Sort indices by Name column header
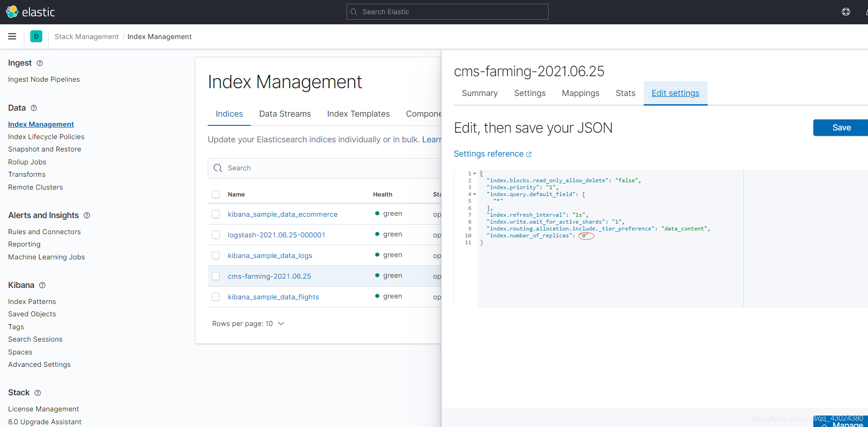Screen dimensions: 868x427 click(x=236, y=195)
